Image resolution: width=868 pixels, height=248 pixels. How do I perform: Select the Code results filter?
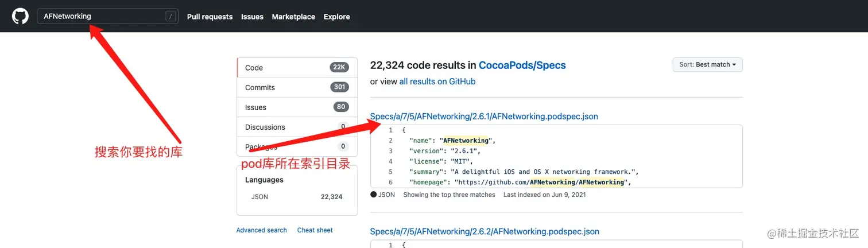(x=297, y=67)
